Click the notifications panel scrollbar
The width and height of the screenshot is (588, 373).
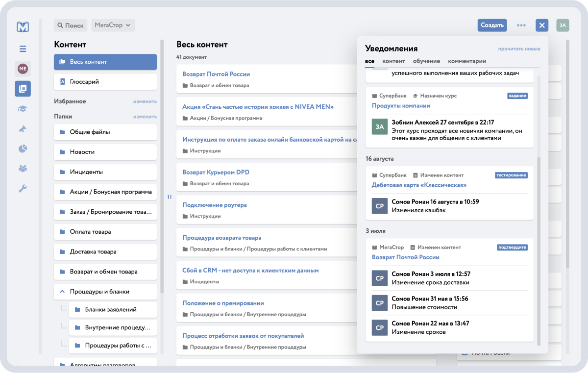539,250
